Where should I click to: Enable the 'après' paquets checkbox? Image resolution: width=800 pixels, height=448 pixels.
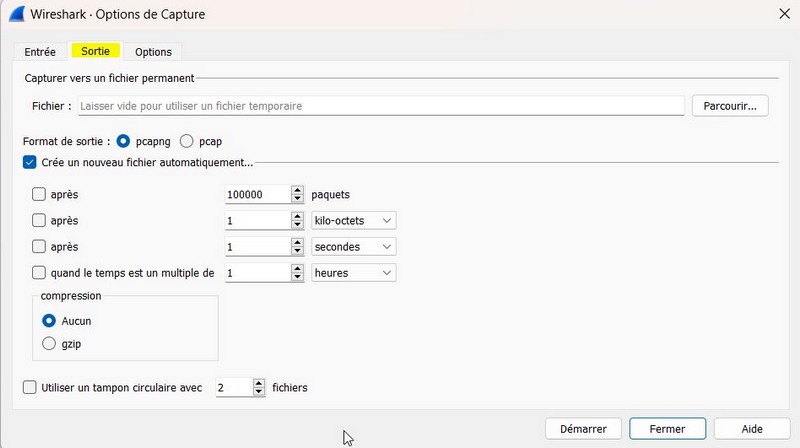coord(39,194)
